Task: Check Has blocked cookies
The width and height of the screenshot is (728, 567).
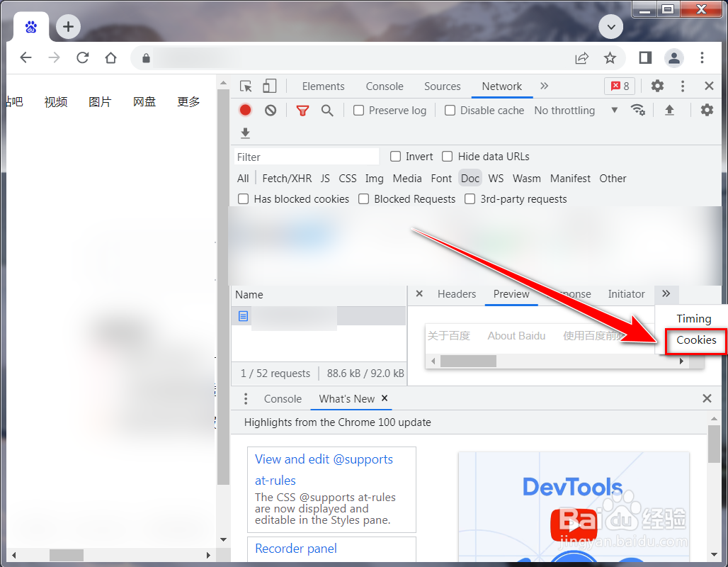Action: 244,199
